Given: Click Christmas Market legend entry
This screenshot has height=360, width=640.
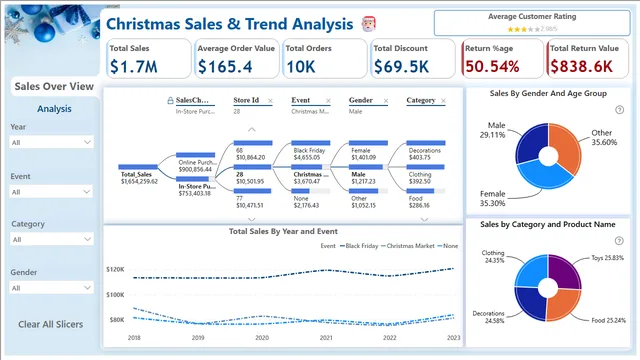Looking at the screenshot, I should [407, 246].
